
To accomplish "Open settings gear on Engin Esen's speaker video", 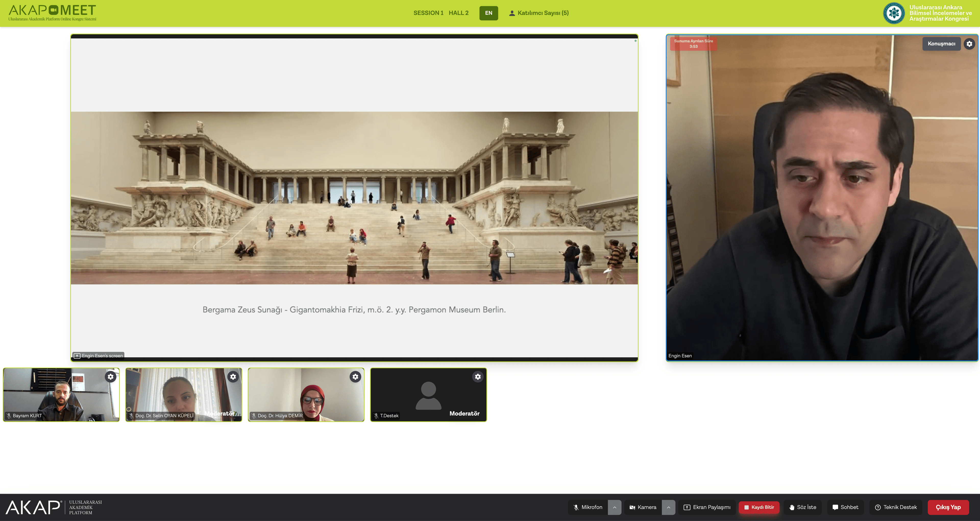I will [x=969, y=44].
